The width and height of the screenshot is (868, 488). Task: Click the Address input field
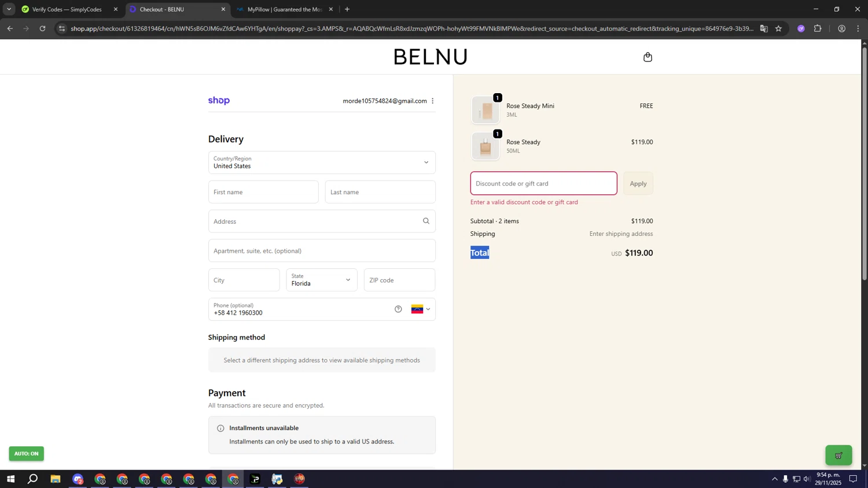(x=322, y=221)
